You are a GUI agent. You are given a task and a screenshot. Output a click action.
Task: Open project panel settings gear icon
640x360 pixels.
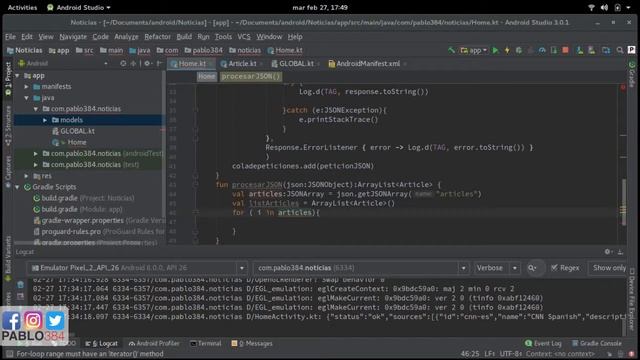coord(147,64)
